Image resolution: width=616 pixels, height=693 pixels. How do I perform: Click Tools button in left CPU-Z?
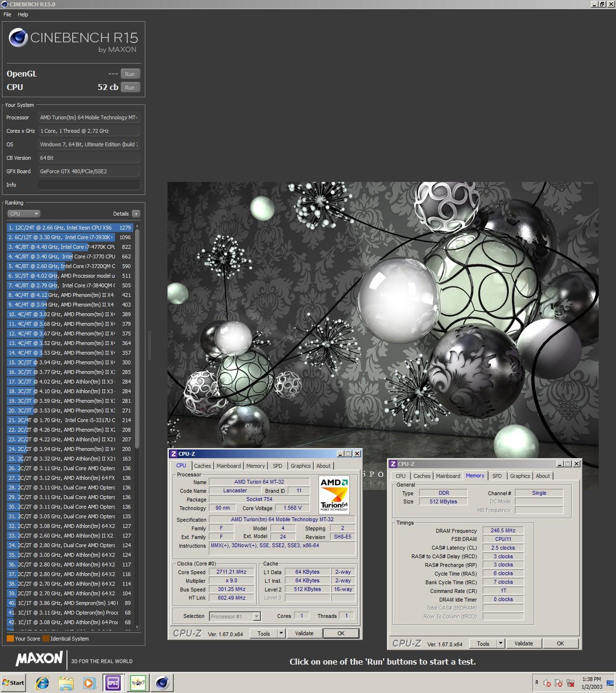pos(264,633)
